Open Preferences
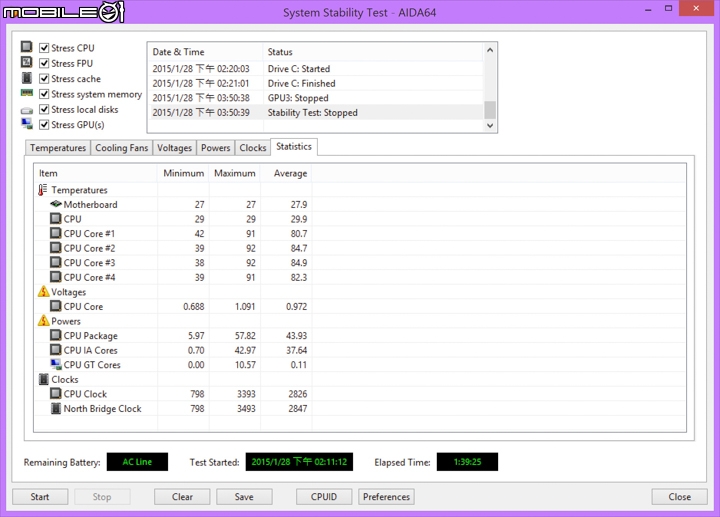Image resolution: width=720 pixels, height=517 pixels. pyautogui.click(x=386, y=497)
